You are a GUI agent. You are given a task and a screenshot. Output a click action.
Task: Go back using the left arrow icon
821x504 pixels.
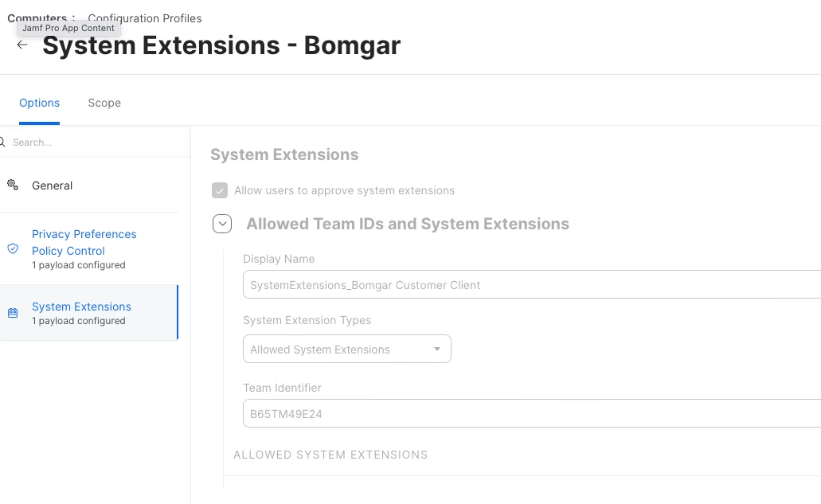[x=22, y=45]
